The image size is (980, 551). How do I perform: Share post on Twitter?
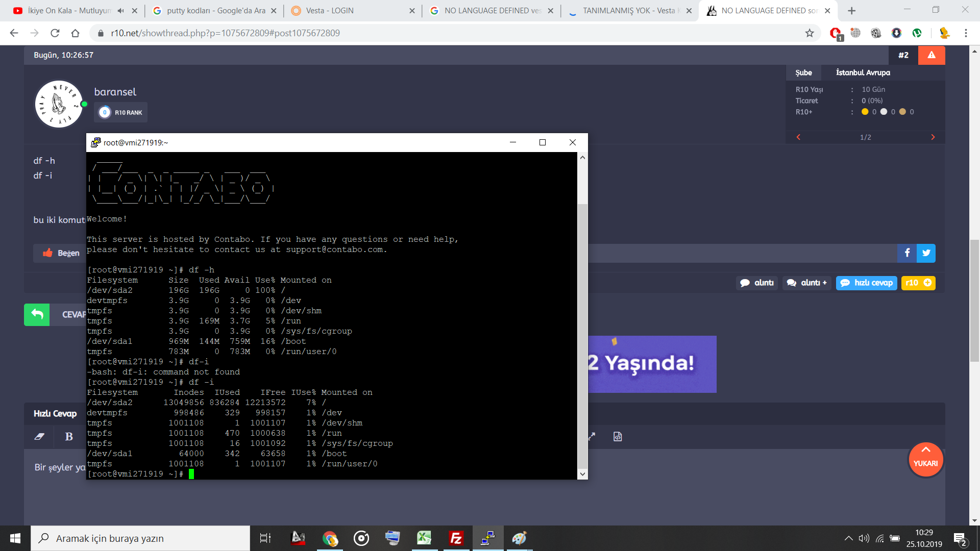click(926, 253)
